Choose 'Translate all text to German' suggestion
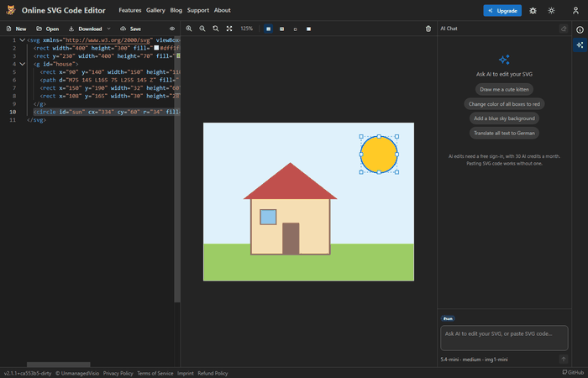Screen dimensions: 588x378 point(504,133)
